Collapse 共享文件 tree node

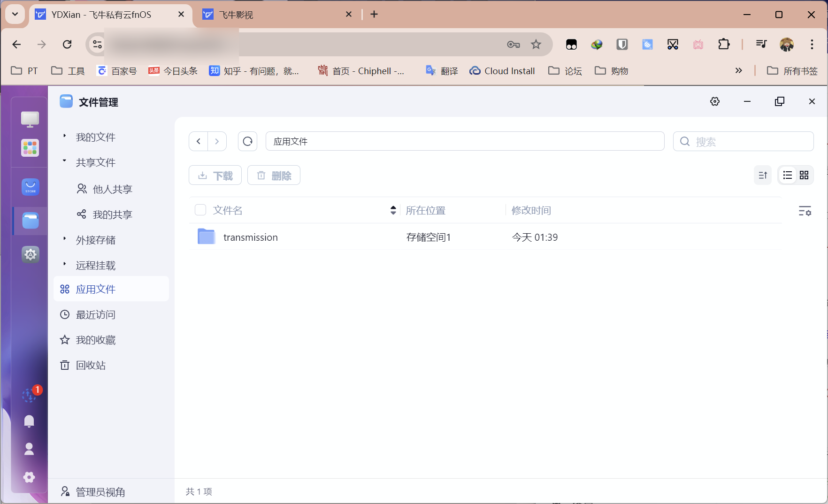click(64, 161)
